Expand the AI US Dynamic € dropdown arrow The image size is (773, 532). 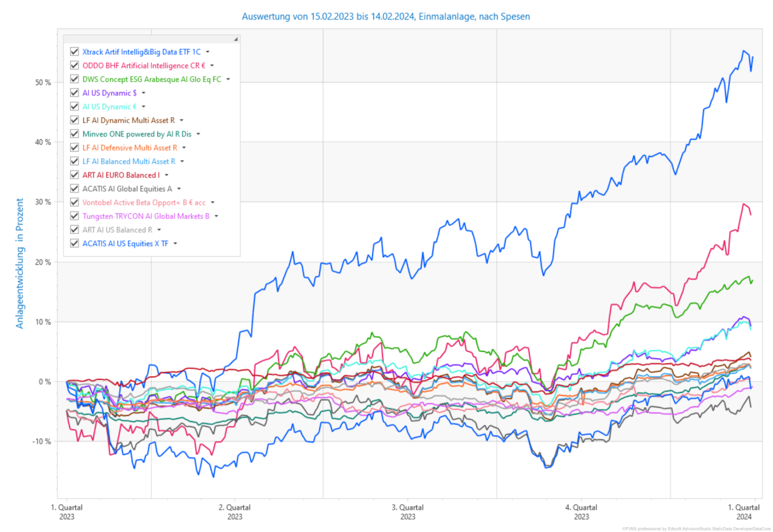tap(143, 107)
